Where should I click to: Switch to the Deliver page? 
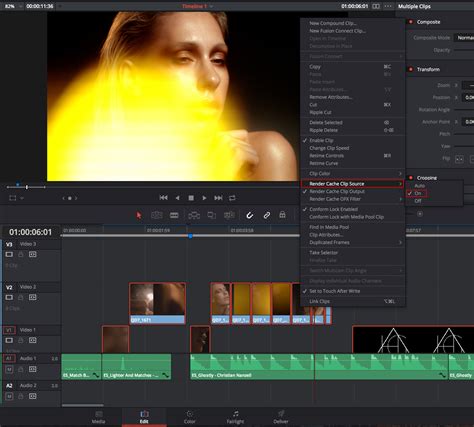(281, 417)
